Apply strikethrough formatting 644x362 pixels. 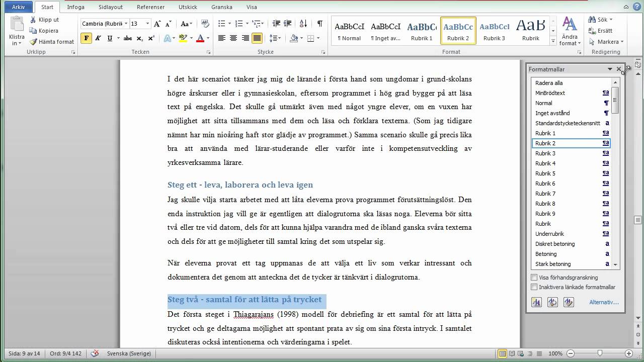coord(128,38)
